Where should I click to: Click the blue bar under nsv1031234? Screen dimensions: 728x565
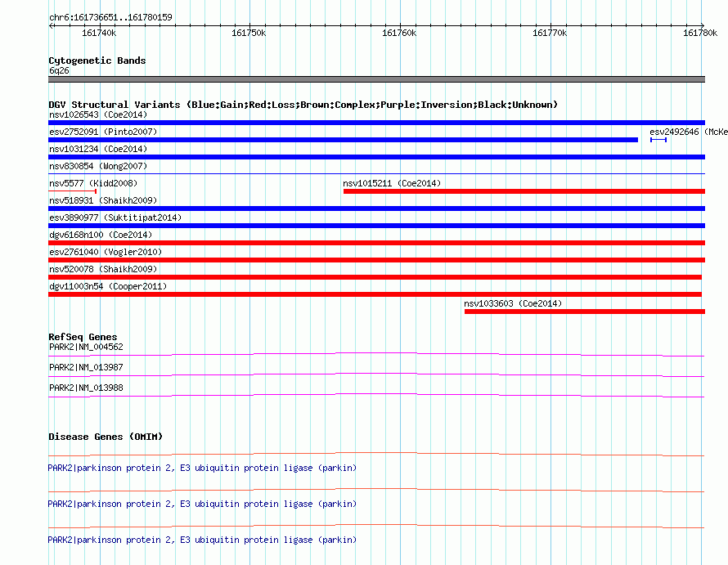click(376, 157)
